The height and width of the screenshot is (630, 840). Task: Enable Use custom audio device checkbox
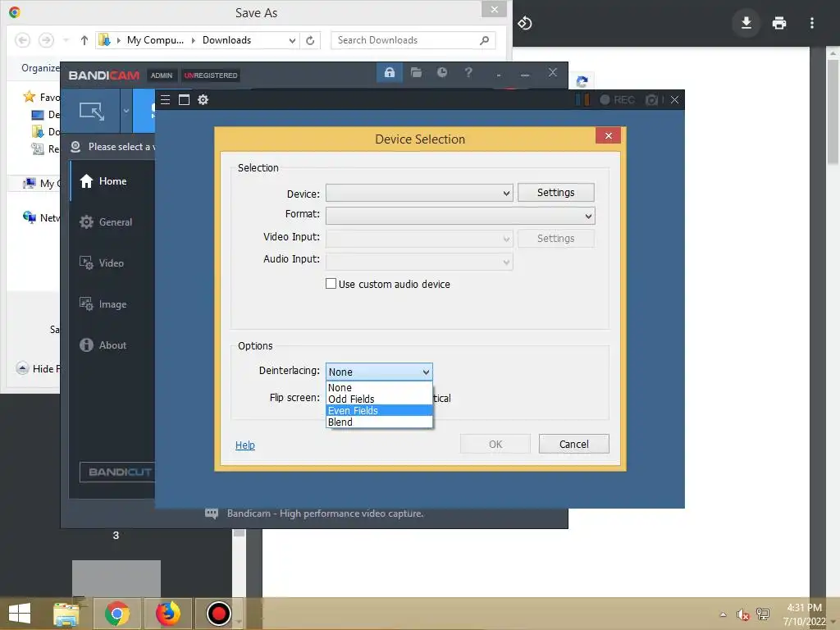point(331,284)
